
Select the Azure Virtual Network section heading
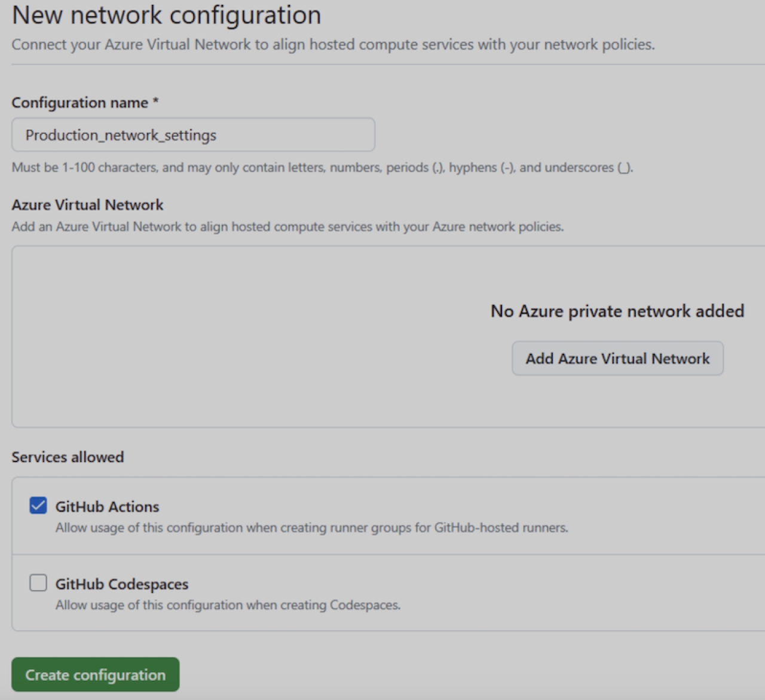click(87, 205)
